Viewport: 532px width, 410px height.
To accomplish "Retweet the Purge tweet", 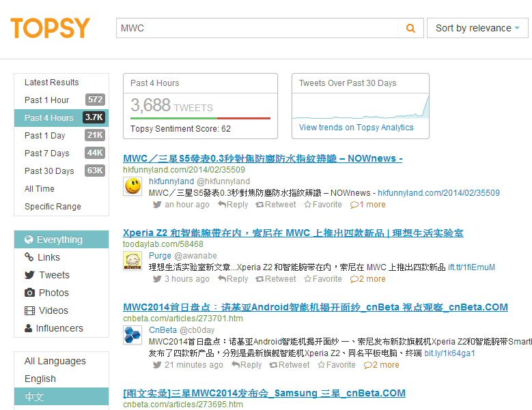I will [275, 279].
